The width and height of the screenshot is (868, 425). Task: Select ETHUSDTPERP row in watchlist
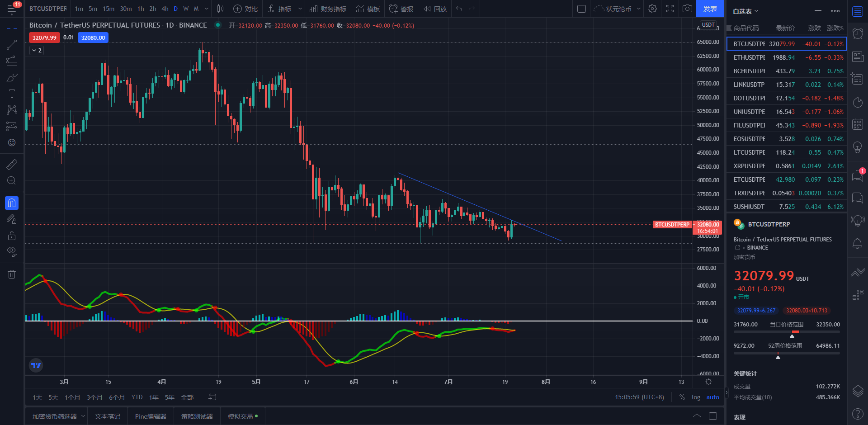pos(787,57)
